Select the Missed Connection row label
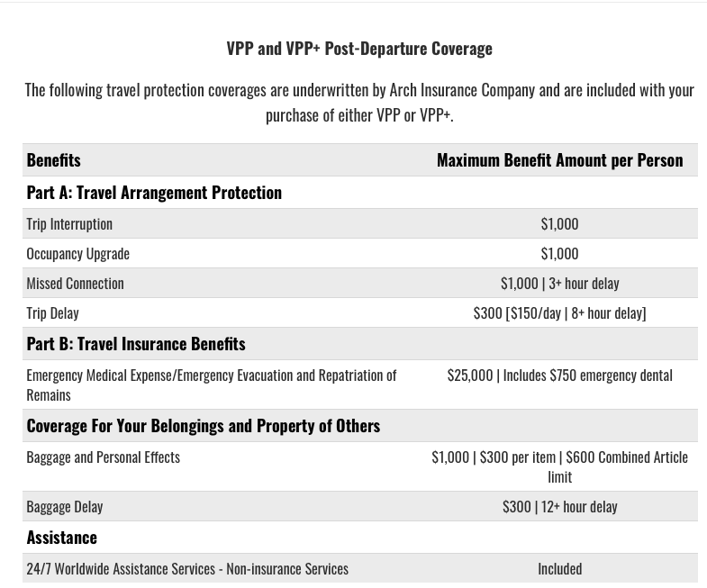Viewport: 707px width, 588px height. [75, 283]
